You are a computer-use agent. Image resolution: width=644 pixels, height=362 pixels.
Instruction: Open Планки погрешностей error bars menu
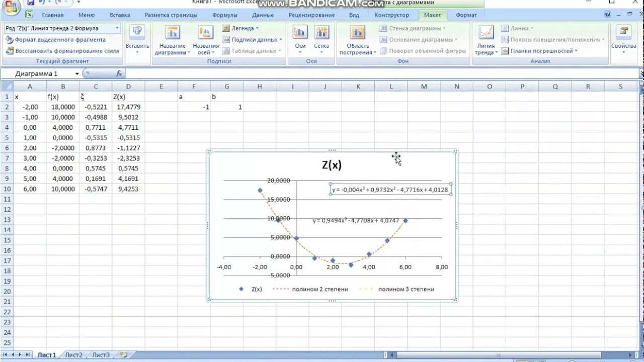539,51
